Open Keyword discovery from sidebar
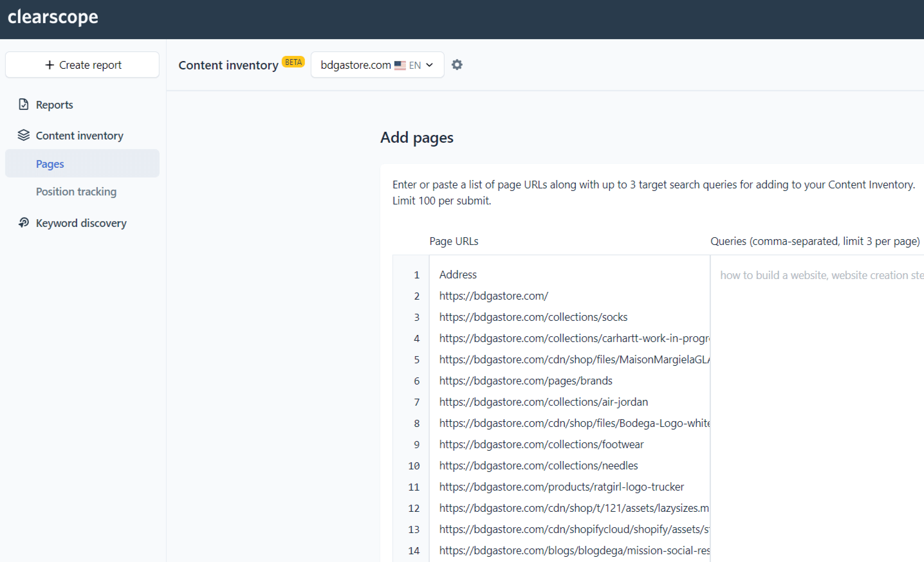Screen dimensions: 924x562 point(82,223)
